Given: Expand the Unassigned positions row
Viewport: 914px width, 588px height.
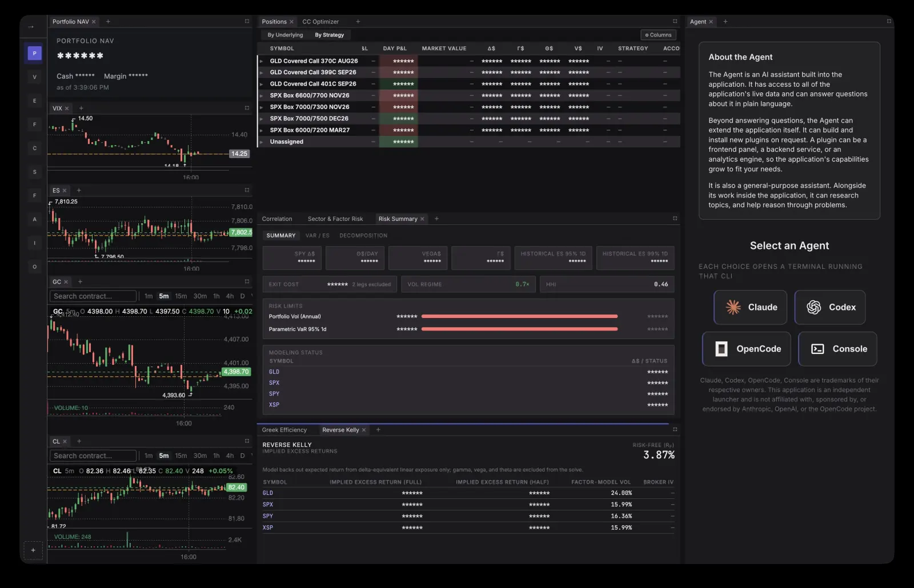Looking at the screenshot, I should [x=262, y=142].
